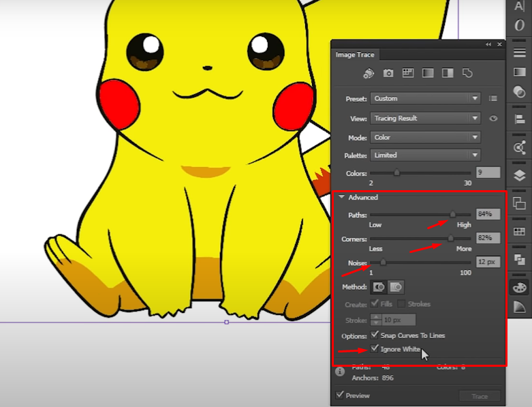Viewport: 532px width, 407px height.
Task: Select the Image Trace panel tab
Action: pyautogui.click(x=355, y=55)
